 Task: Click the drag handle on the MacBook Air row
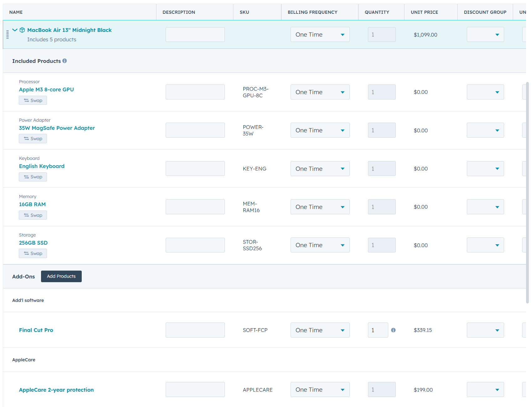pos(8,34)
